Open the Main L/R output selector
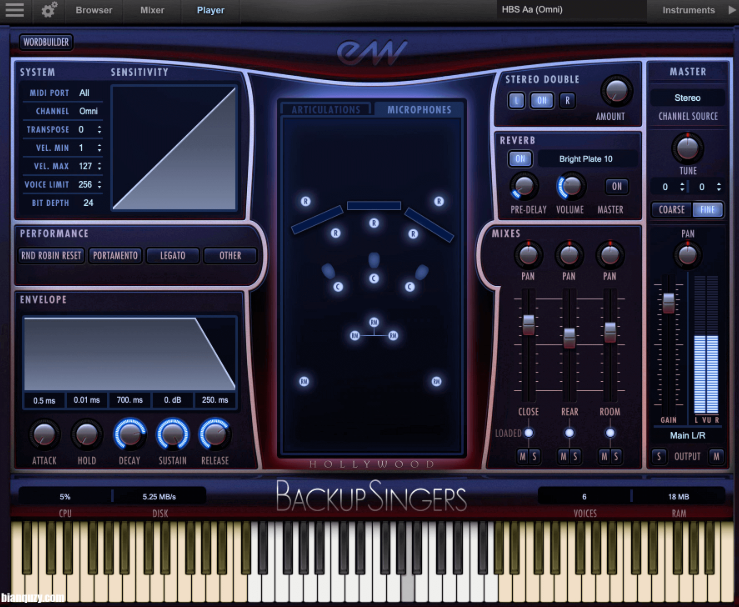Image resolution: width=739 pixels, height=607 pixels. (x=687, y=435)
